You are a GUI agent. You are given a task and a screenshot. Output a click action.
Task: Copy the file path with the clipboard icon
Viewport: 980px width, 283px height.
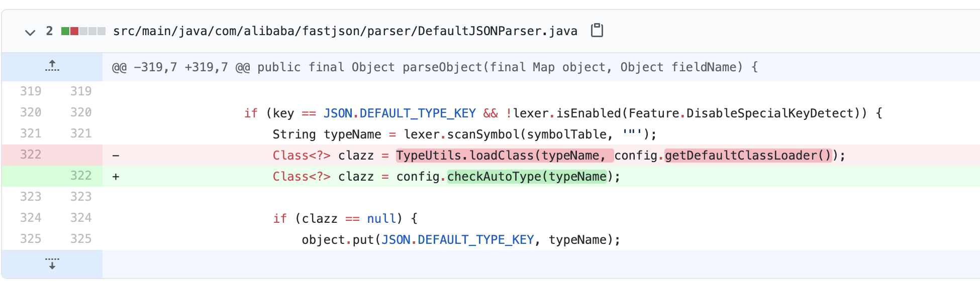click(597, 31)
